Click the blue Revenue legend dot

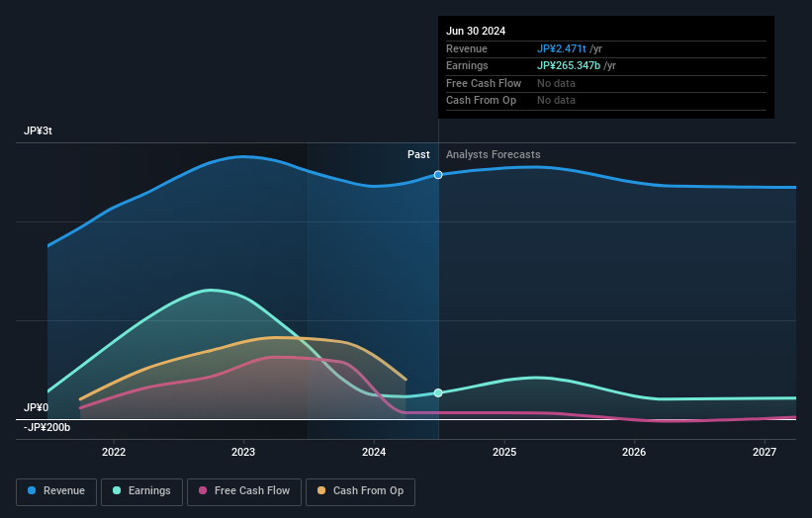[32, 490]
